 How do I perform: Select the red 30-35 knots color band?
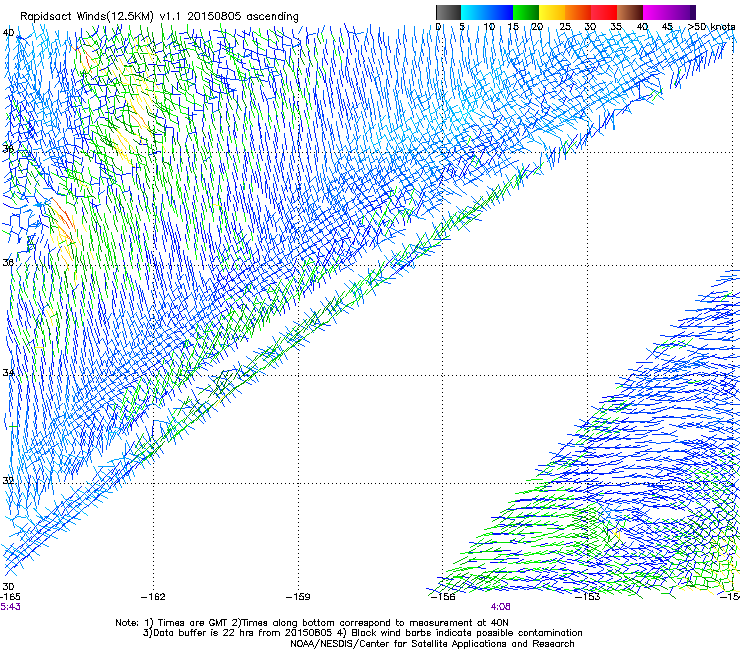pos(604,12)
